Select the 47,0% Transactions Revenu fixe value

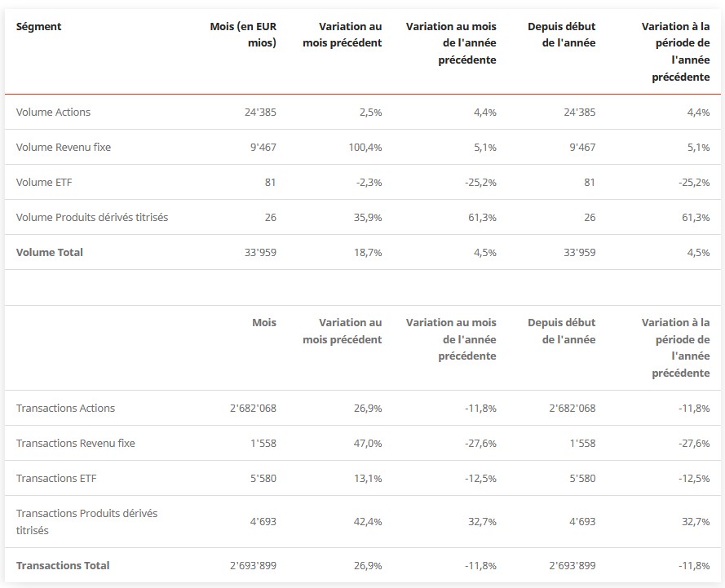click(366, 443)
